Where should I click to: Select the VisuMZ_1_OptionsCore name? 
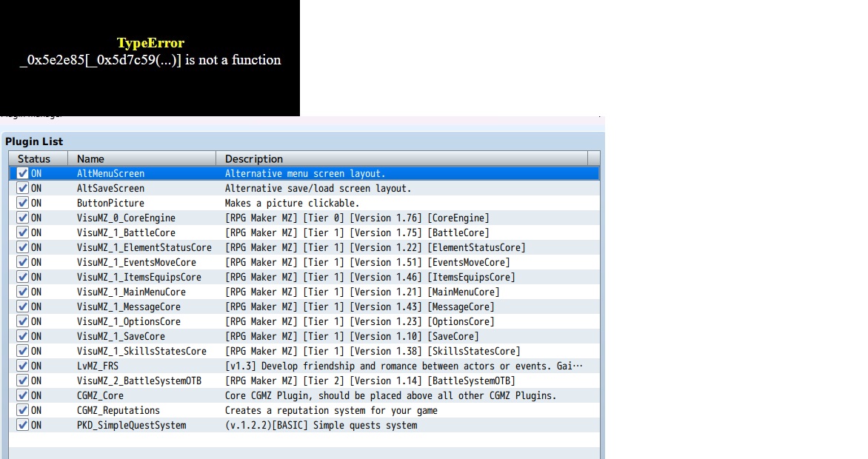(128, 322)
